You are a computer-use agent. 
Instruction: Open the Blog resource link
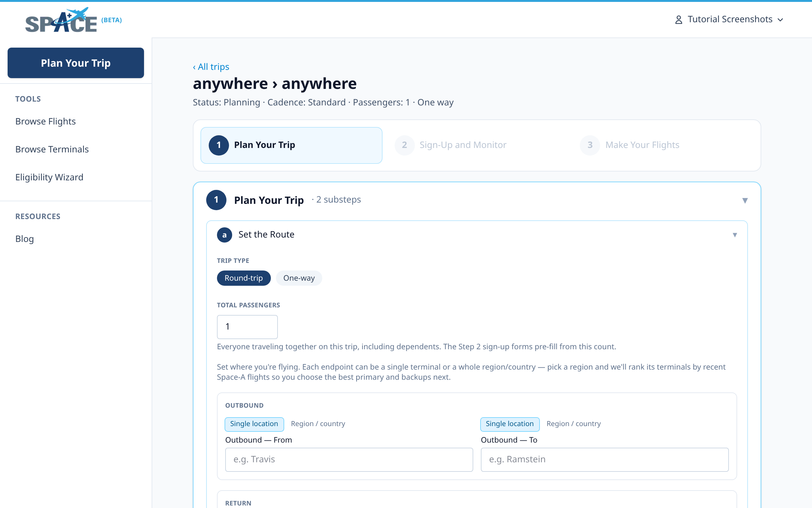click(x=24, y=239)
